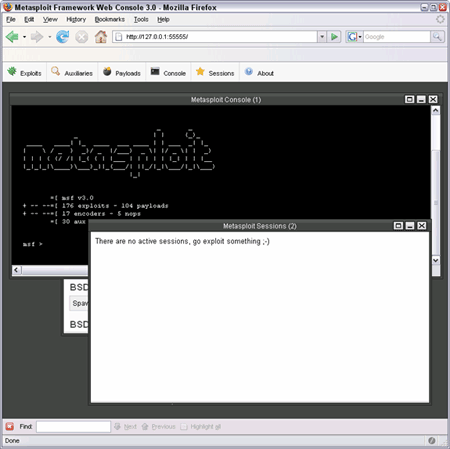Click the Console terminal icon
The image size is (450, 449).
click(x=155, y=71)
